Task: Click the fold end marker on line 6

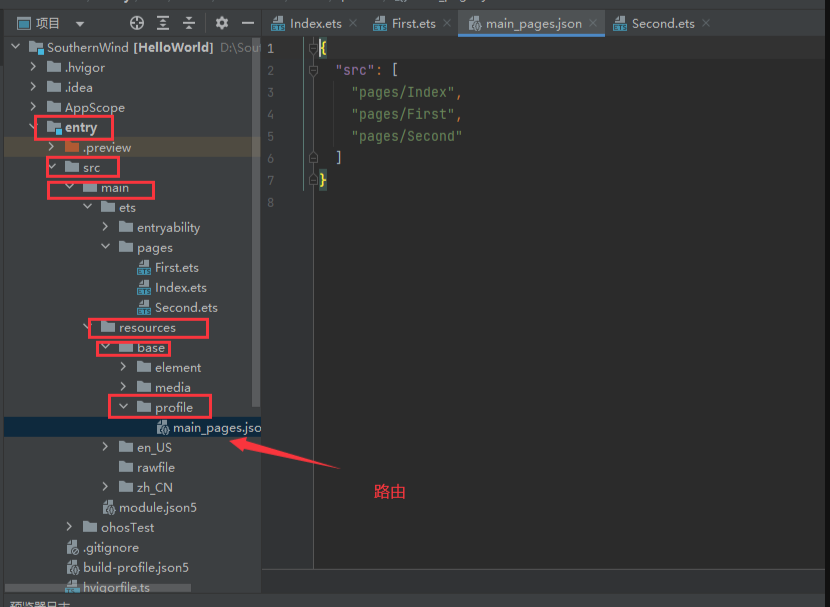Action: click(x=313, y=158)
